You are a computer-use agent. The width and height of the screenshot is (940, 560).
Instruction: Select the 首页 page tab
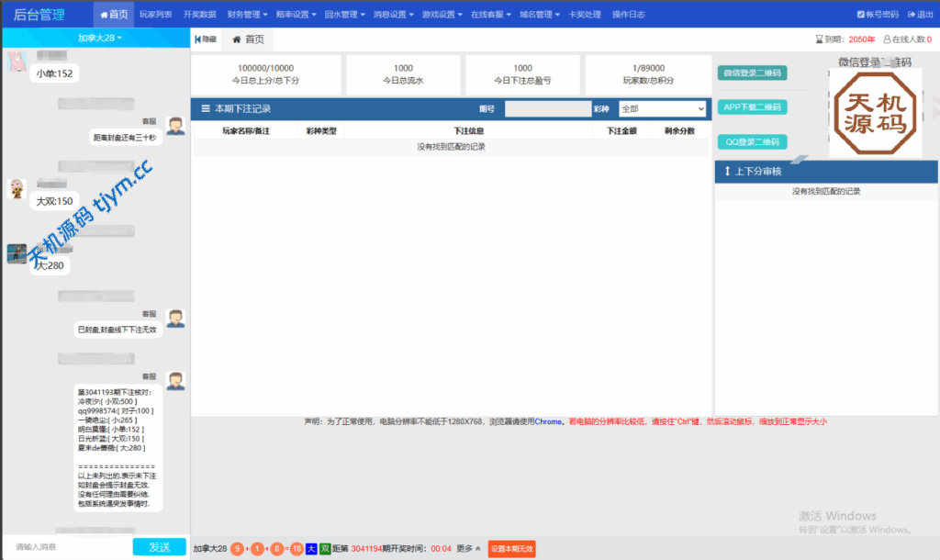(248, 40)
